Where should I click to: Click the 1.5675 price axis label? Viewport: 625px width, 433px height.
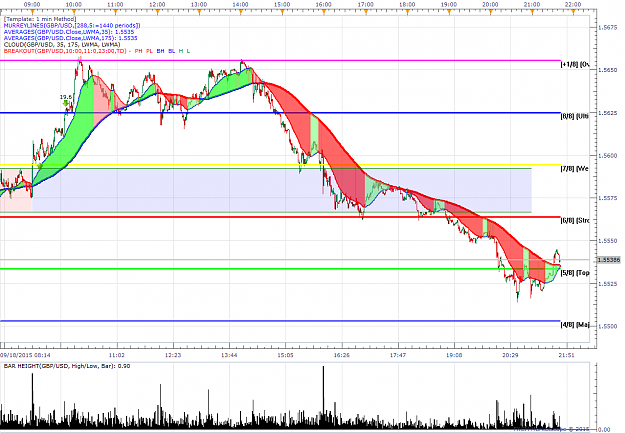pos(608,27)
